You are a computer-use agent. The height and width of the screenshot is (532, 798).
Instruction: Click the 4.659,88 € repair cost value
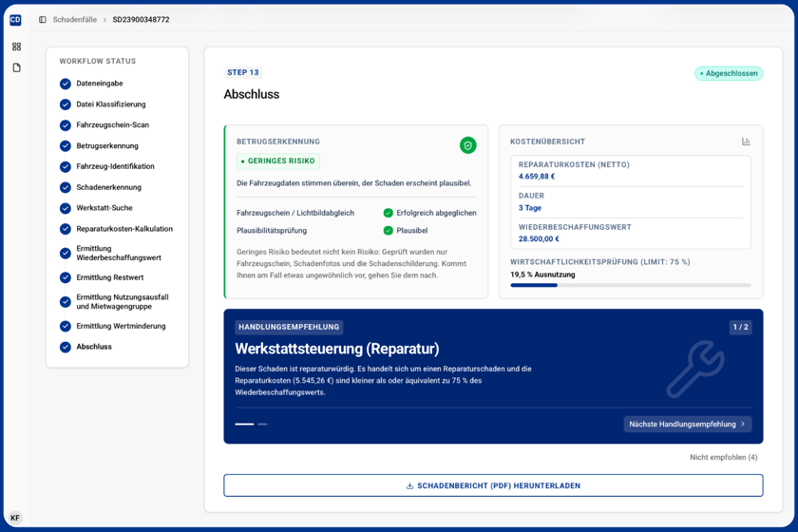(537, 177)
